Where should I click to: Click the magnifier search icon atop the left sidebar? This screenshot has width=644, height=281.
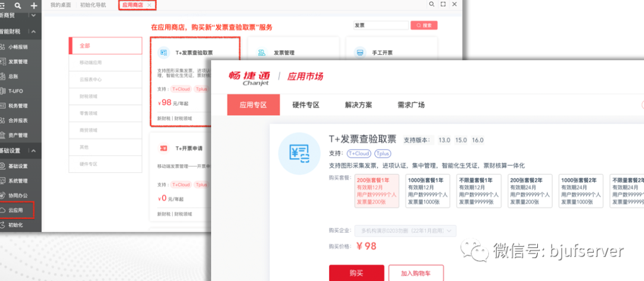(18, 6)
